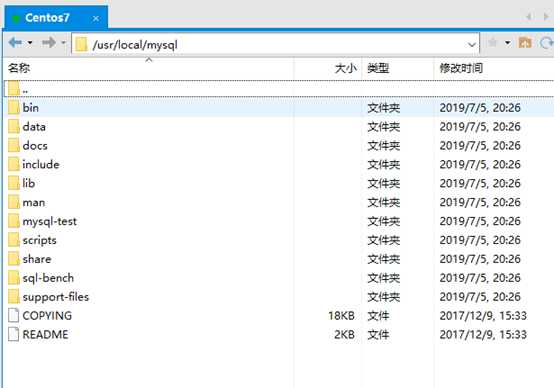Select the man folder icon

click(x=14, y=202)
